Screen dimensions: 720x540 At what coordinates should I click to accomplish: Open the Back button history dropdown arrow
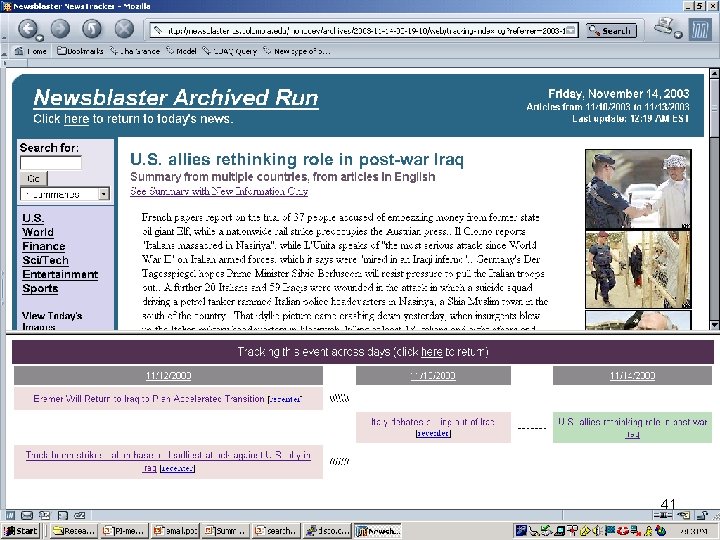coord(40,38)
